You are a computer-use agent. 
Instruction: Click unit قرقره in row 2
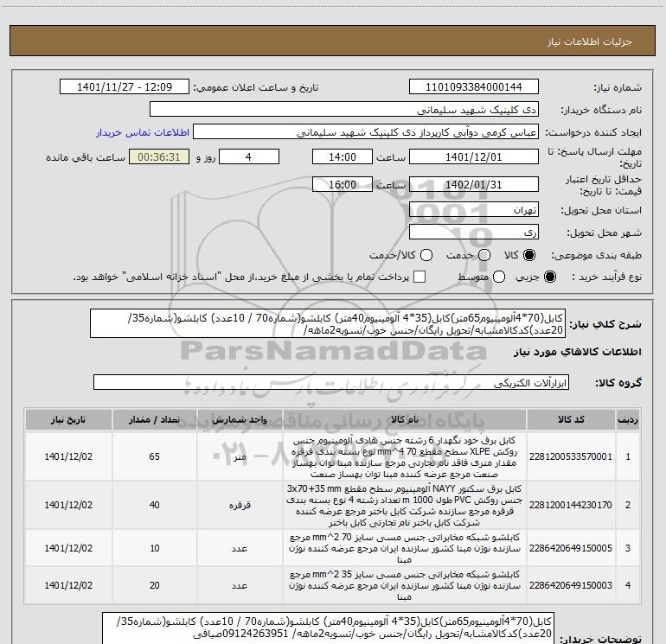240,505
